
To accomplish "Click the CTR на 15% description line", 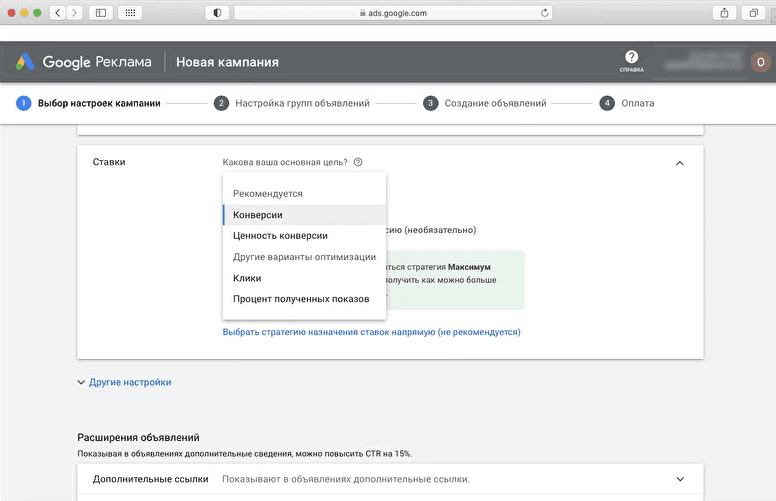I will (244, 453).
